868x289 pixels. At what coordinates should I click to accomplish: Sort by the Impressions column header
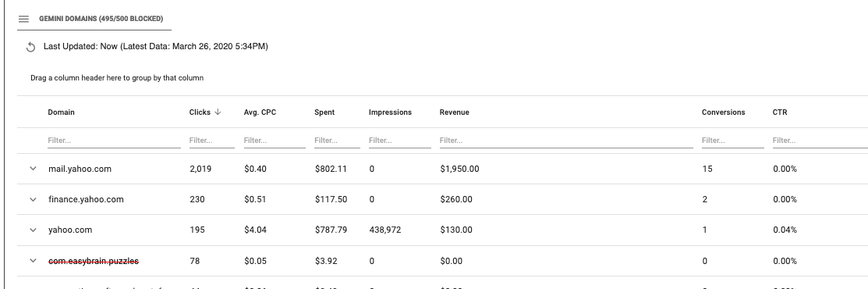click(390, 112)
